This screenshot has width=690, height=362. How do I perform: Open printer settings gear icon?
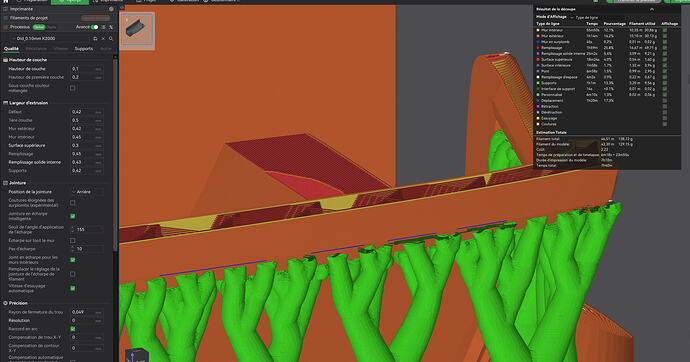(x=111, y=9)
